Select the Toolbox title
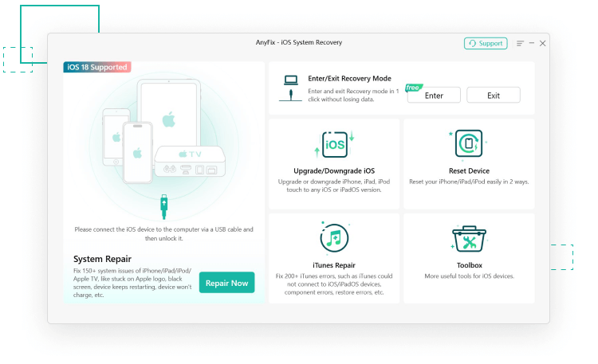This screenshot has height=364, width=598. (470, 265)
